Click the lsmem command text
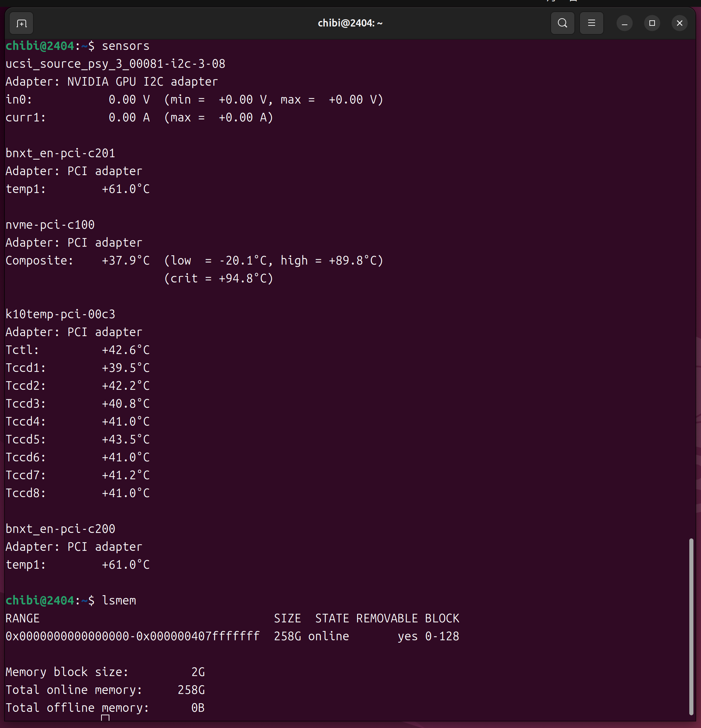This screenshot has height=728, width=701. 119,601
